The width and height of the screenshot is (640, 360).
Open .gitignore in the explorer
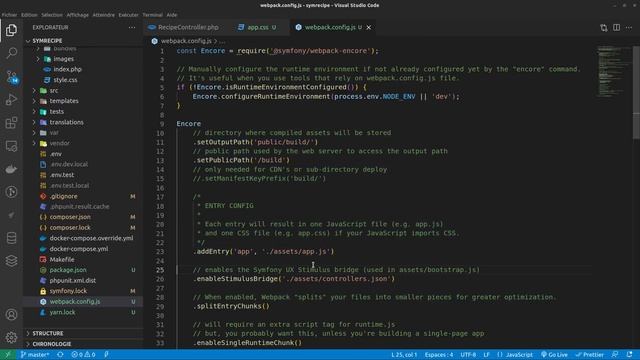pos(63,196)
